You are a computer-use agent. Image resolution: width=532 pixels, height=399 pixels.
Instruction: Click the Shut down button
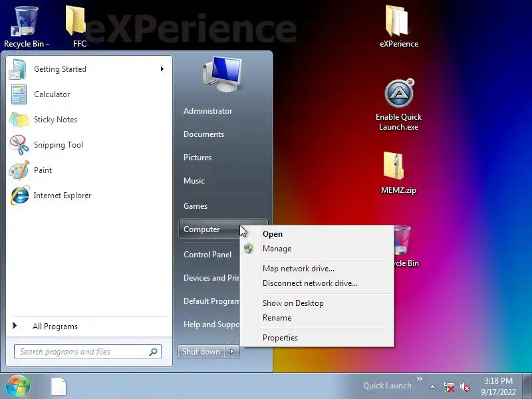[201, 352]
